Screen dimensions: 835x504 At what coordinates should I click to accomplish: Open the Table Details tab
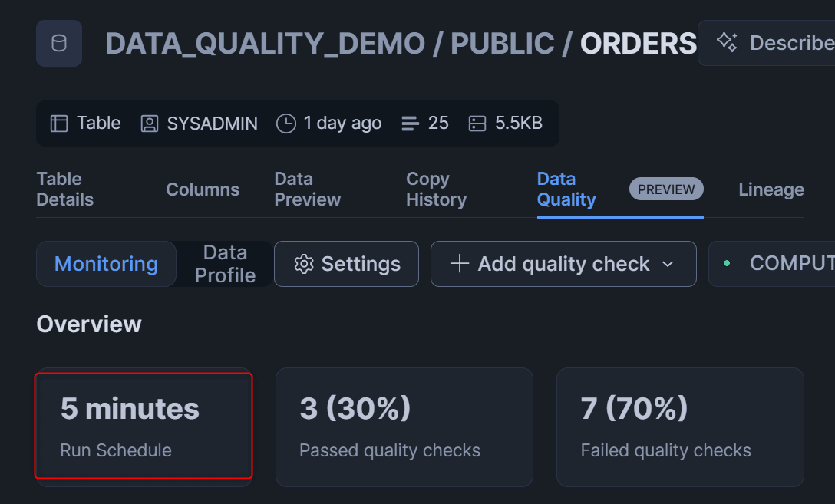coord(65,189)
